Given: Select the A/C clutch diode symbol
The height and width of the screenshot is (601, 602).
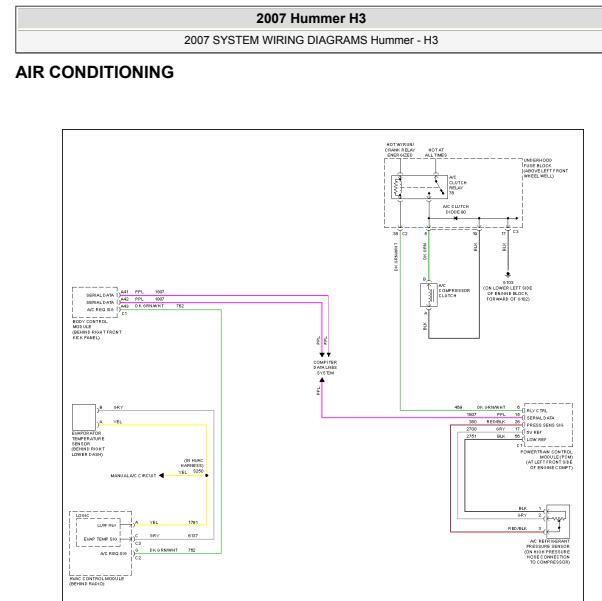Looking at the screenshot, I should (x=455, y=218).
